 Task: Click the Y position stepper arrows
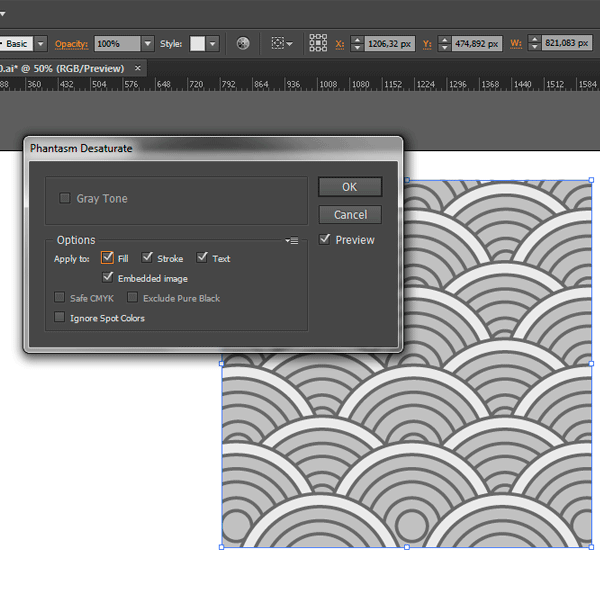click(x=444, y=43)
